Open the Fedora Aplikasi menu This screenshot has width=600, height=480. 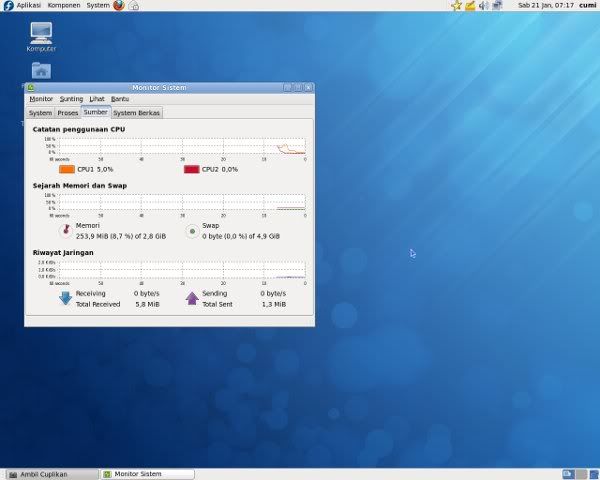(23, 5)
